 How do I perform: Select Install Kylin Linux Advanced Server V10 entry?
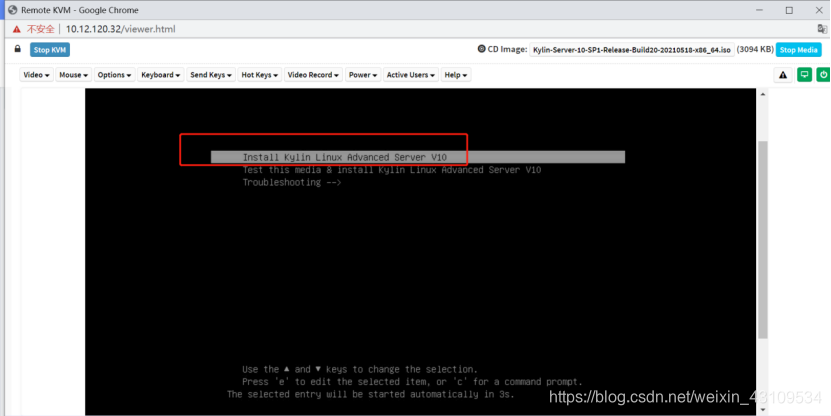click(x=418, y=157)
